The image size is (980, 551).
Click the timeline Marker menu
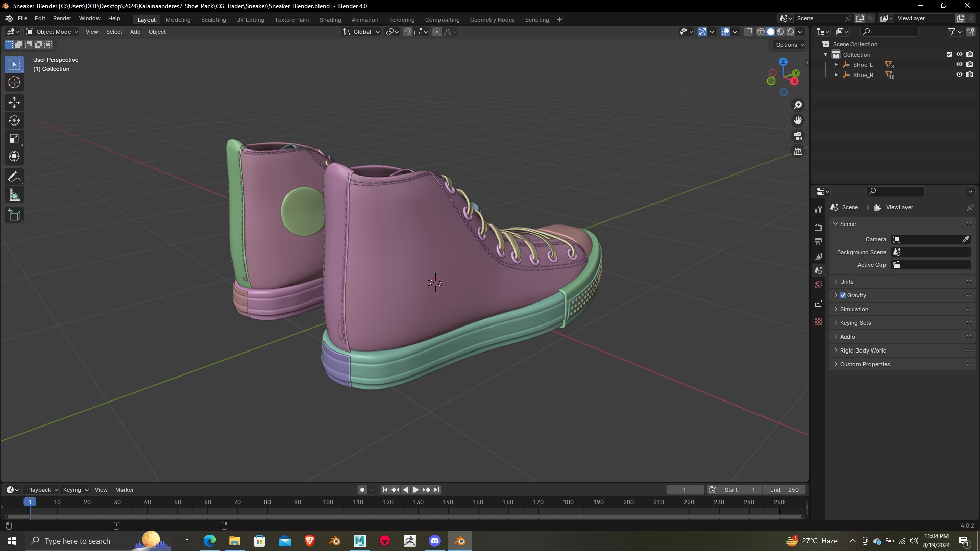(125, 490)
